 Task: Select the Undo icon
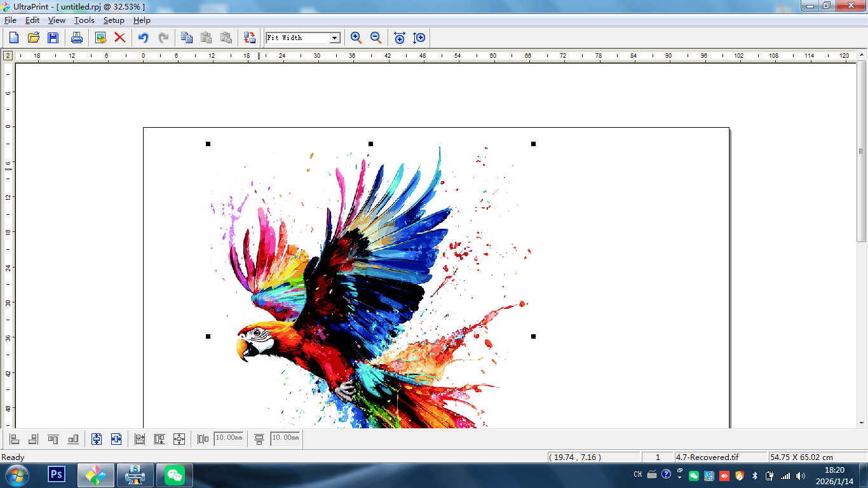click(144, 37)
